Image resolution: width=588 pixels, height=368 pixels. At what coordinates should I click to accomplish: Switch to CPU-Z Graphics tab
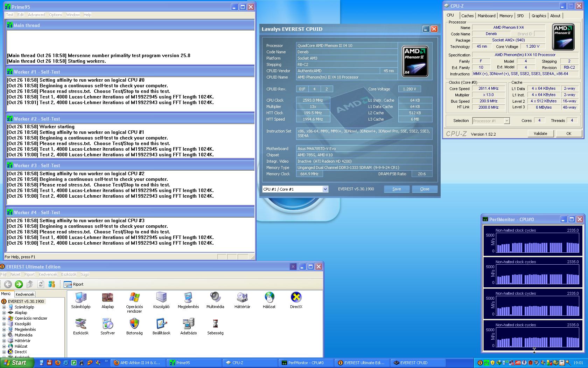click(539, 16)
